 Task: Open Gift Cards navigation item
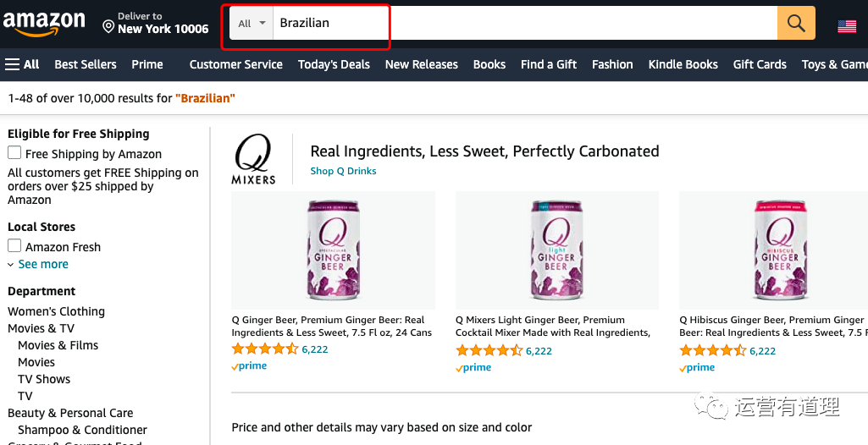point(760,64)
